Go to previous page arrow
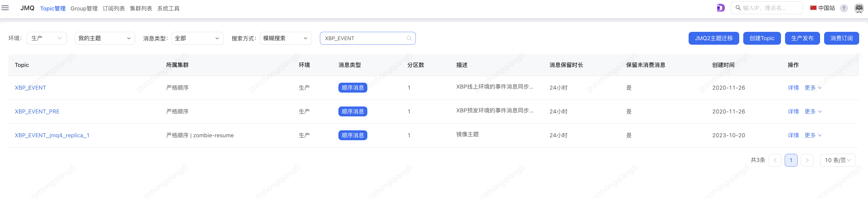Viewport: 868px width, 198px height. click(775, 160)
